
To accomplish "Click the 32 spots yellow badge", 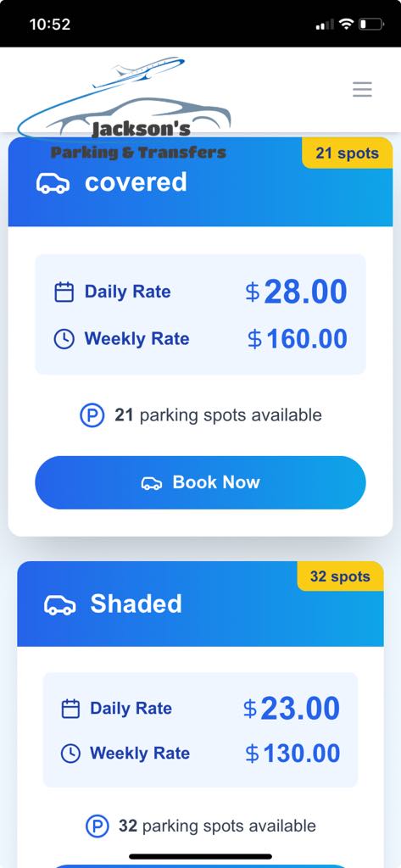I will coord(340,576).
